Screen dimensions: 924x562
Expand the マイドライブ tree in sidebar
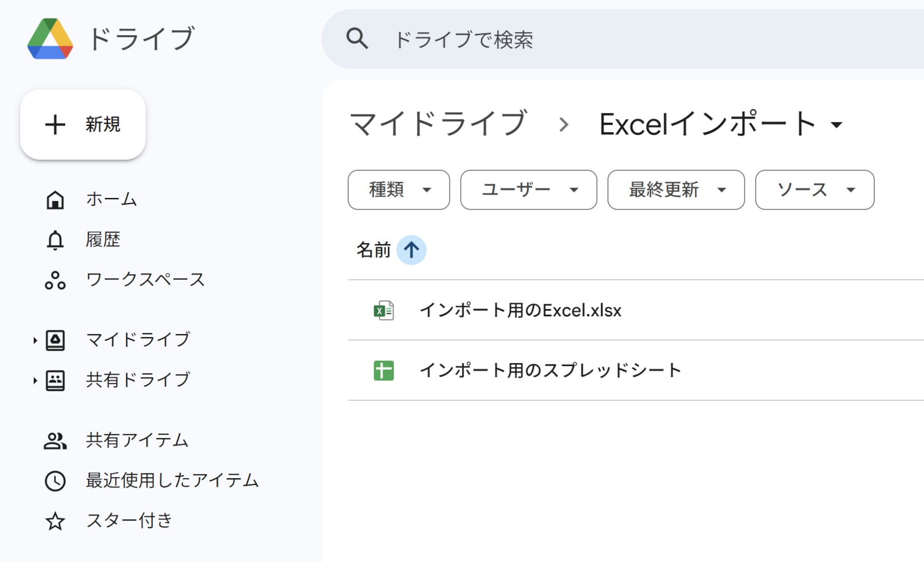point(35,340)
